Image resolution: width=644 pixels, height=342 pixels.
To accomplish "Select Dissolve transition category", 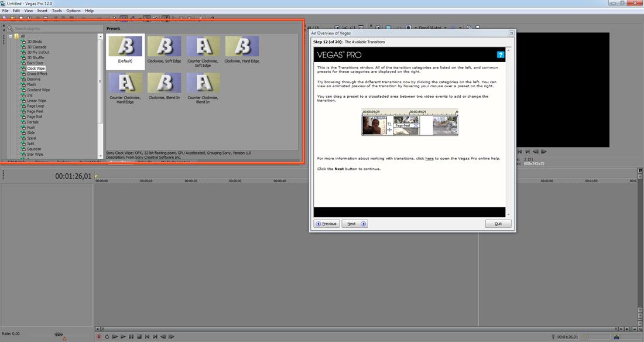I will [34, 79].
